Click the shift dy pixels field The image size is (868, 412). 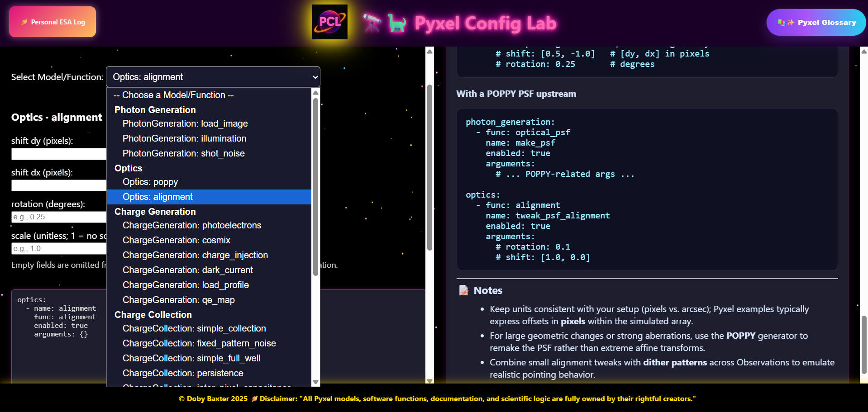tap(59, 154)
